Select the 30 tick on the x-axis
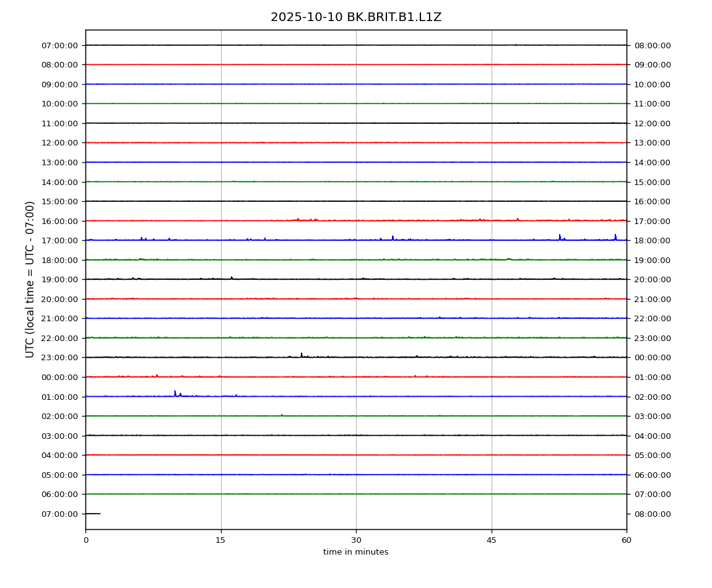Viewport: 712px width, 588px height. pos(356,540)
